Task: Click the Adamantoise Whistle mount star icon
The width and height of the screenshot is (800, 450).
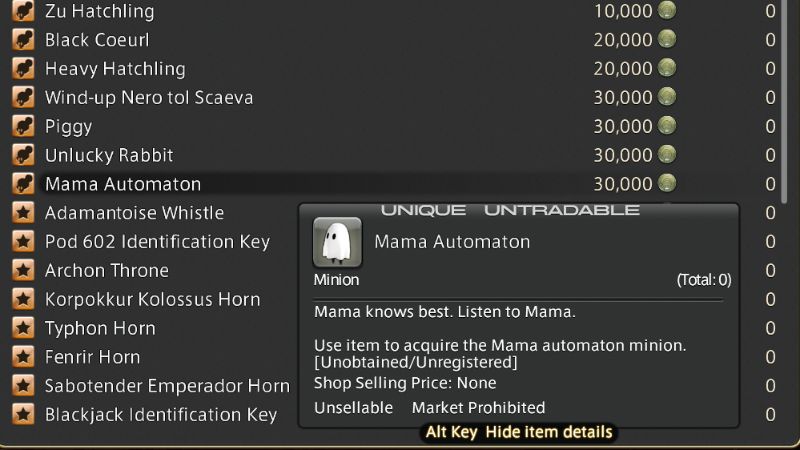Action: click(x=23, y=213)
